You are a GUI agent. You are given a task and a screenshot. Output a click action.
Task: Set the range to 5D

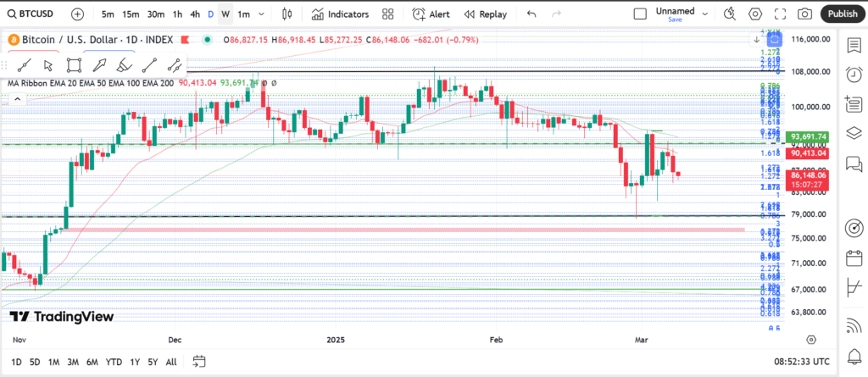(x=34, y=362)
